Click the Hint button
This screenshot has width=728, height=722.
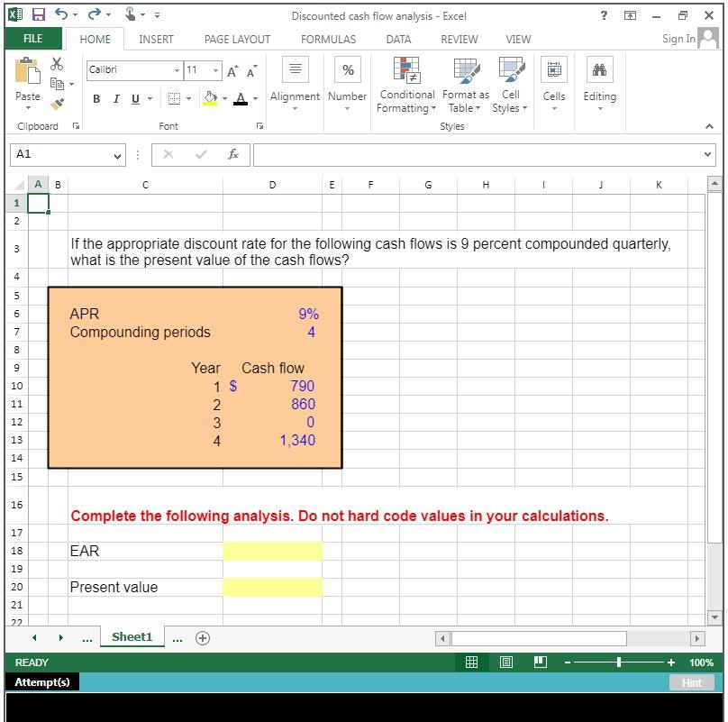[691, 682]
